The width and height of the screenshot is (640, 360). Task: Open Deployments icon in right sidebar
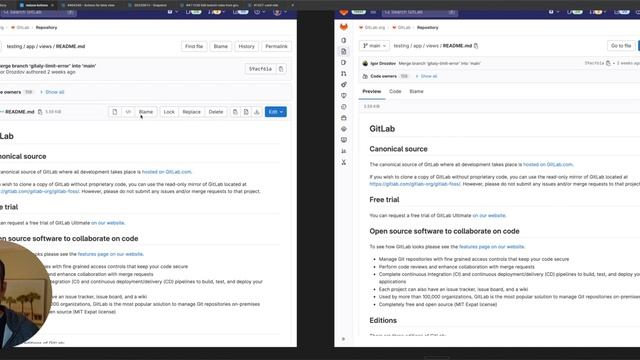(x=344, y=107)
